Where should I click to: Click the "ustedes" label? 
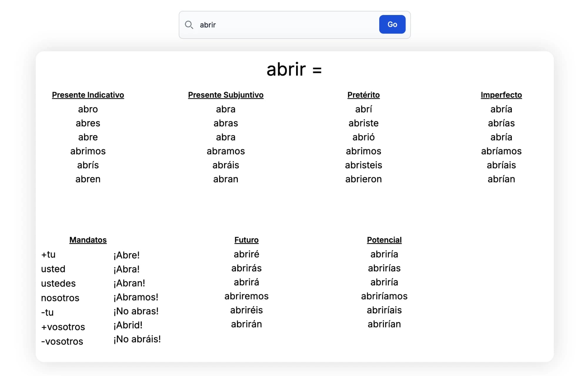(58, 283)
